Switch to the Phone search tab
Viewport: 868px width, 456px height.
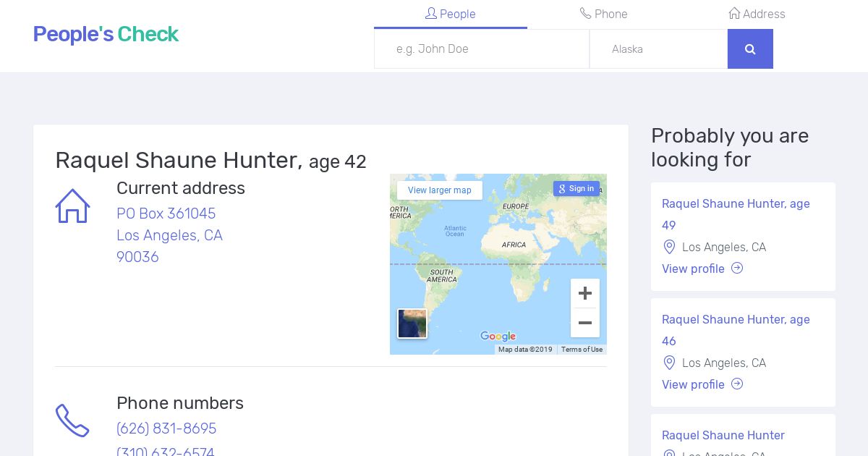point(603,14)
